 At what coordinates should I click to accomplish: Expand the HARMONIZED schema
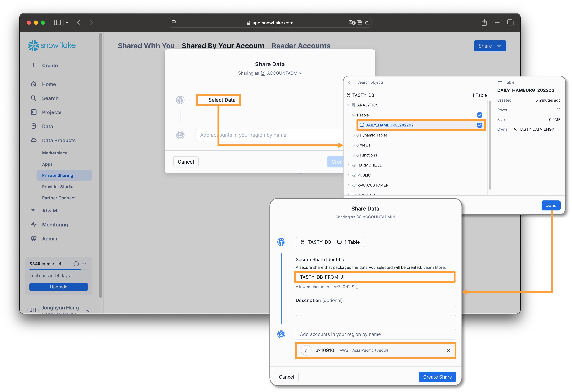tap(349, 165)
